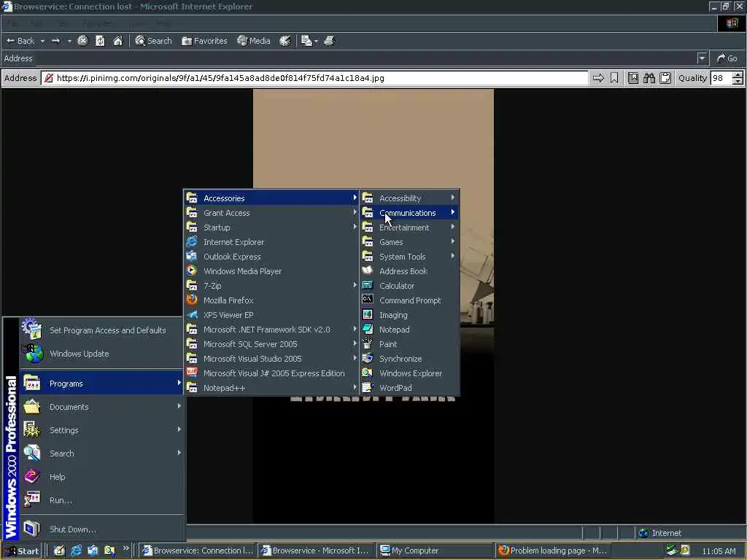Image resolution: width=747 pixels, height=560 pixels.
Task: Decrease Quality with down stepper
Action: pyautogui.click(x=738, y=82)
